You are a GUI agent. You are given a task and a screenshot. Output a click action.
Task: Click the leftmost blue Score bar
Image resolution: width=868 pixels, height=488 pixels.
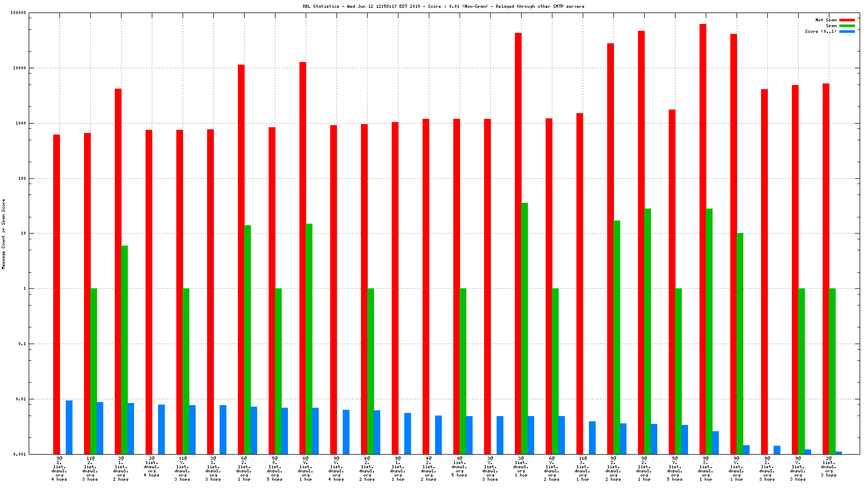pyautogui.click(x=69, y=427)
